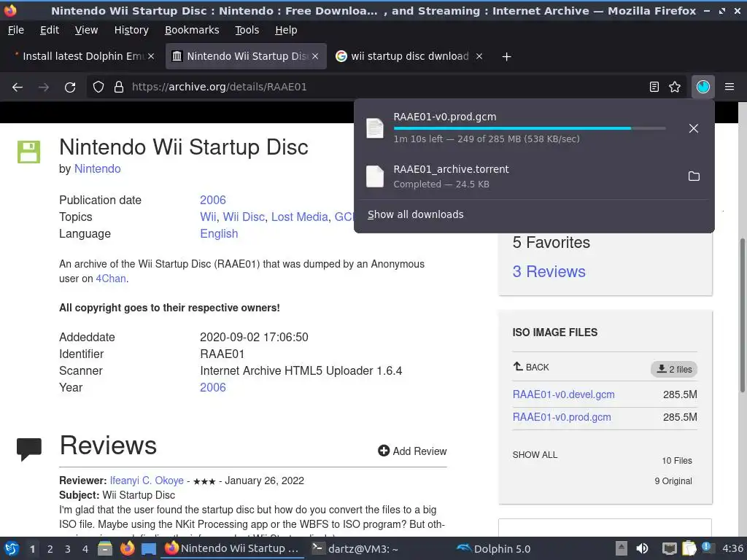Switch to the wii startup disc dwnload tab

[410, 56]
